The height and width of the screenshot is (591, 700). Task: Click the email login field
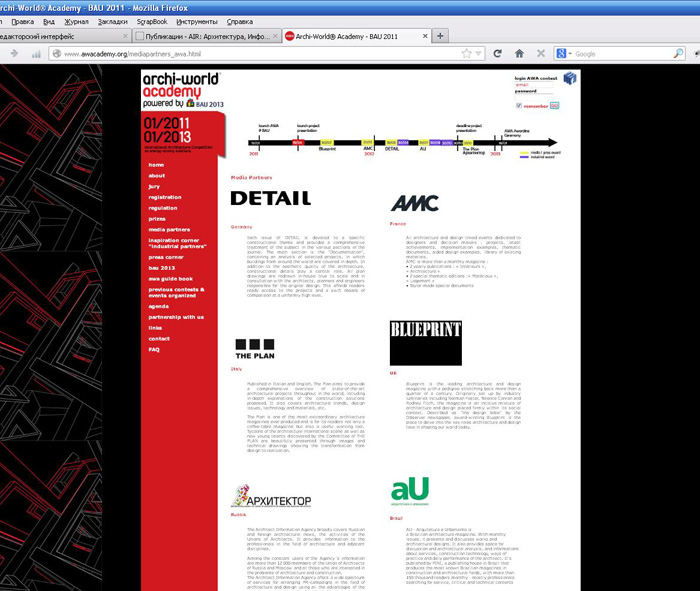tap(533, 85)
